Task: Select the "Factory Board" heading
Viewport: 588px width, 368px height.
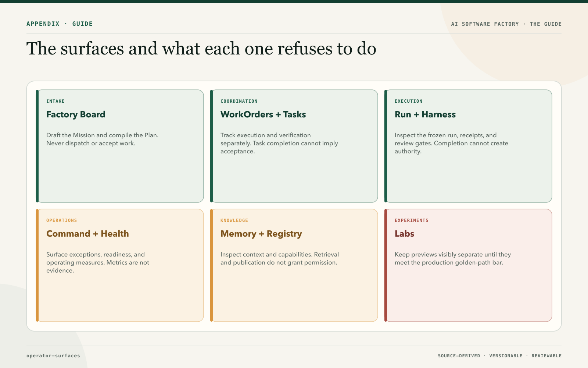Action: coord(76,114)
